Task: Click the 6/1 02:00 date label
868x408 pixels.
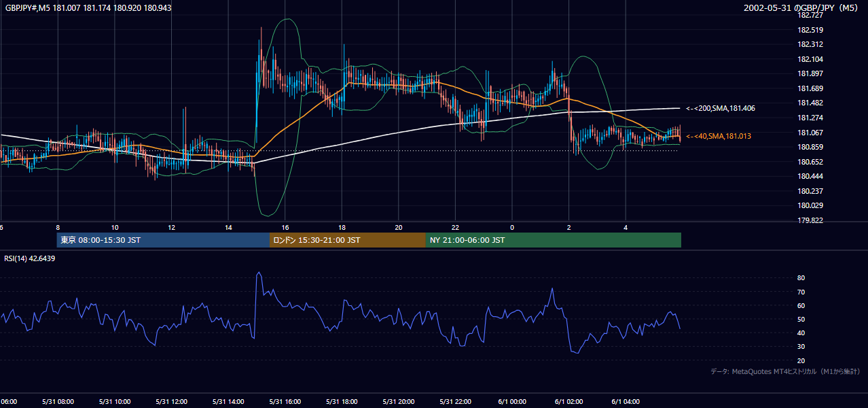Action: pos(569,402)
